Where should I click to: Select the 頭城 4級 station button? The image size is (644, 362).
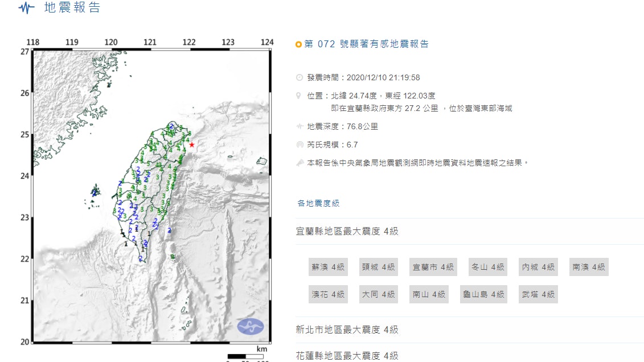pos(378,267)
